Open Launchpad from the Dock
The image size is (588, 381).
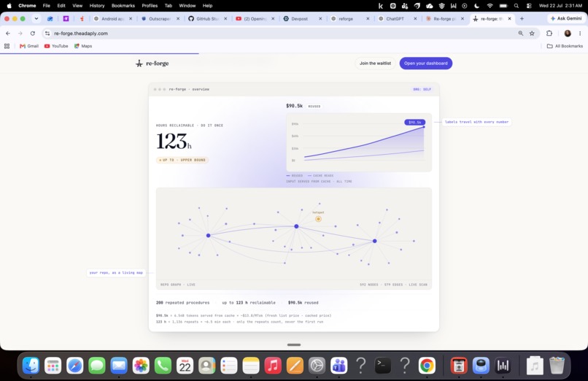point(53,366)
